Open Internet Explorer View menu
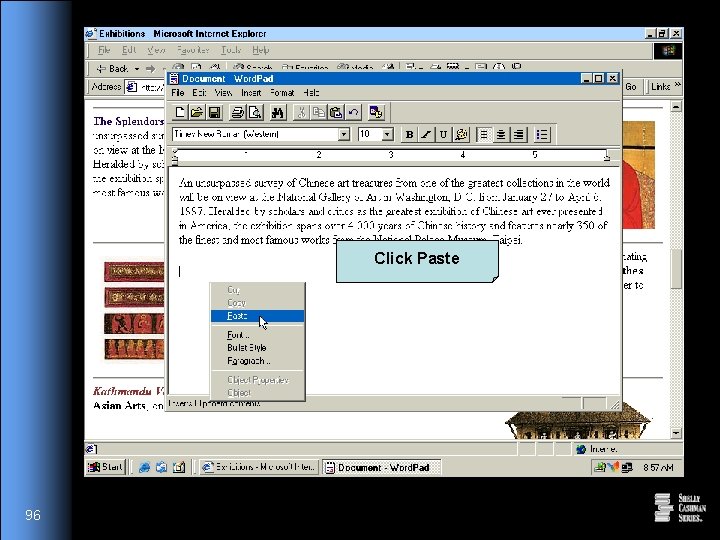Image resolution: width=720 pixels, height=540 pixels. [156, 50]
